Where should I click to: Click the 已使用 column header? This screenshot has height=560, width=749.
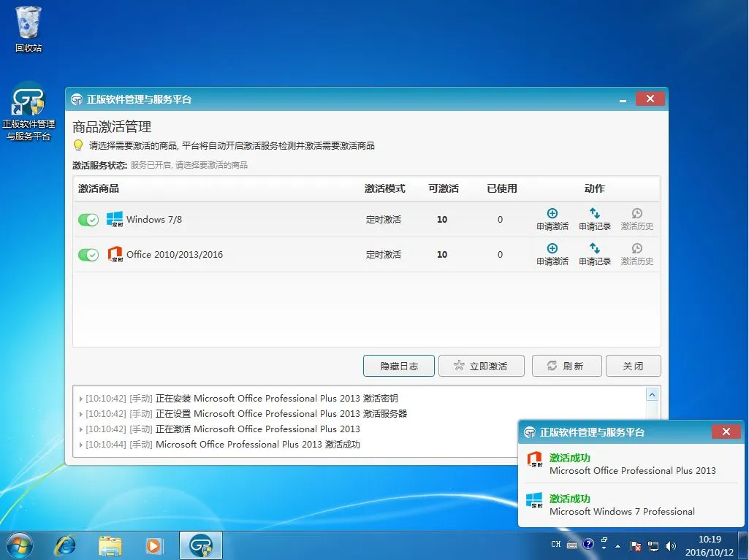501,188
